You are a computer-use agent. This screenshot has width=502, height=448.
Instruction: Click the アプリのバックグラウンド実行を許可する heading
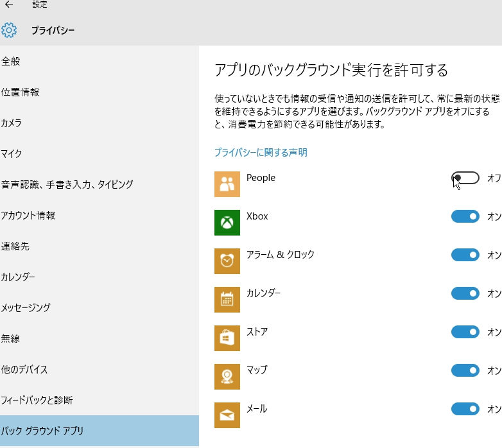[331, 70]
